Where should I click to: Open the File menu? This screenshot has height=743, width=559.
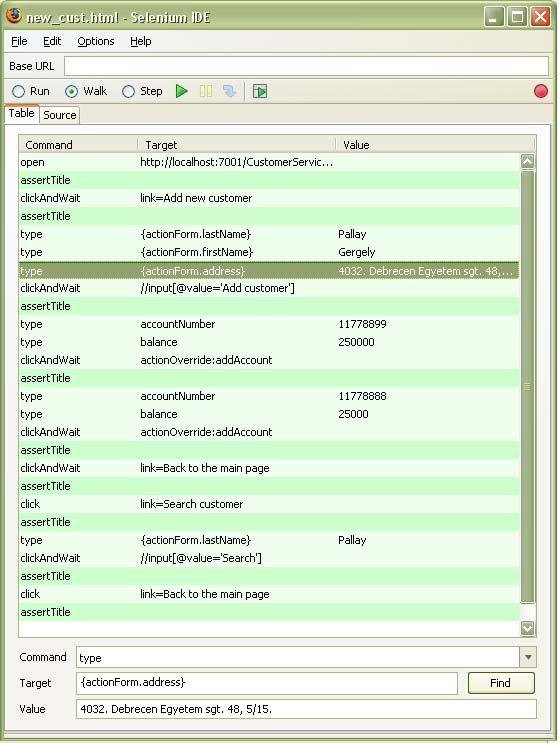click(19, 41)
